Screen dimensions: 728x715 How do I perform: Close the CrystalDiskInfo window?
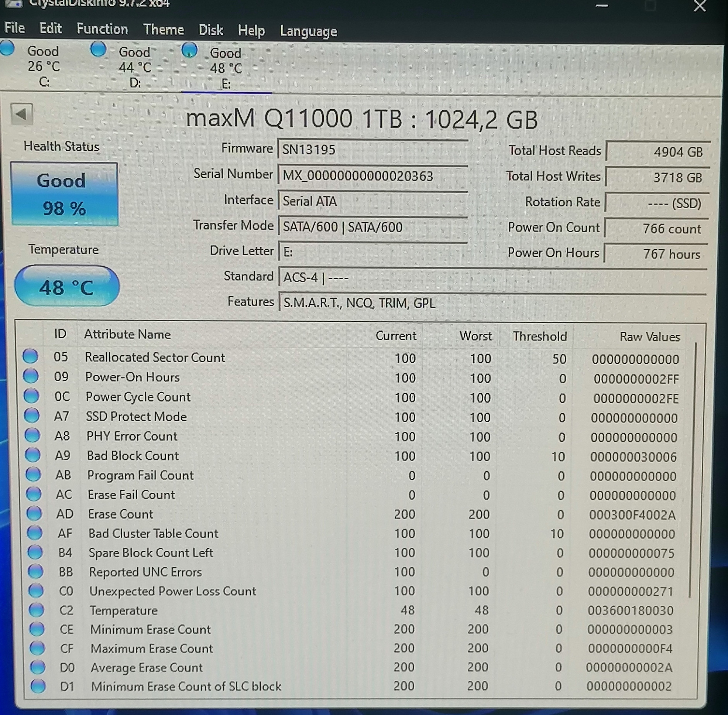tap(700, 6)
